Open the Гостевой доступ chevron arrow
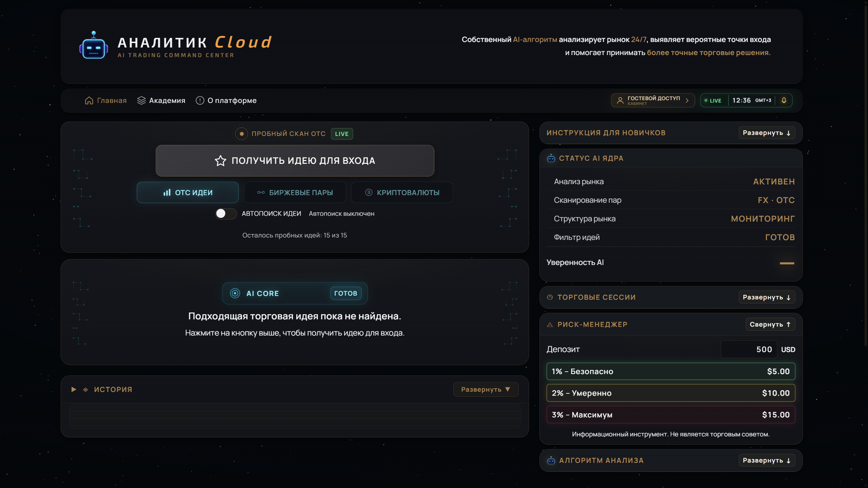 [x=687, y=100]
